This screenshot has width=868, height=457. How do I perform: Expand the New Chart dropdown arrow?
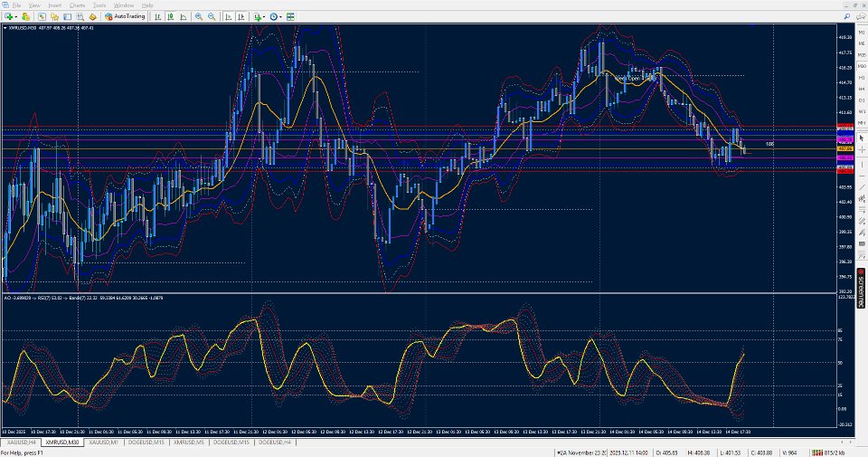[16, 16]
